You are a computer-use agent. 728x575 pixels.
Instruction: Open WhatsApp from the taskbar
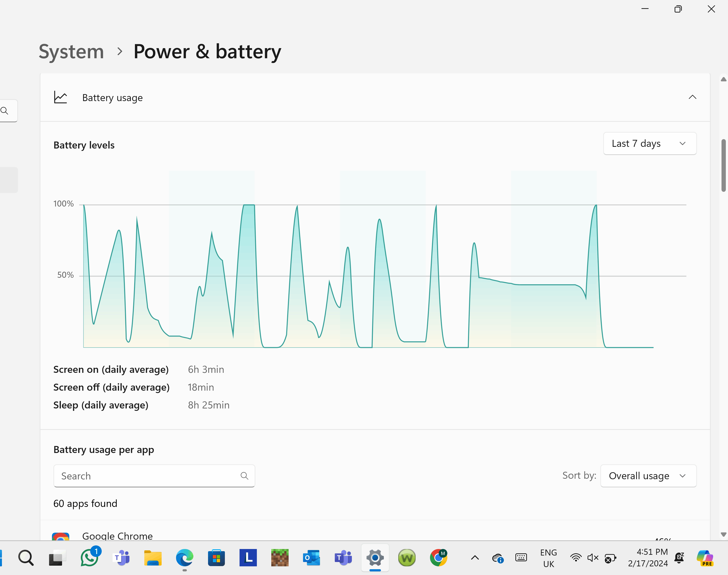point(89,558)
